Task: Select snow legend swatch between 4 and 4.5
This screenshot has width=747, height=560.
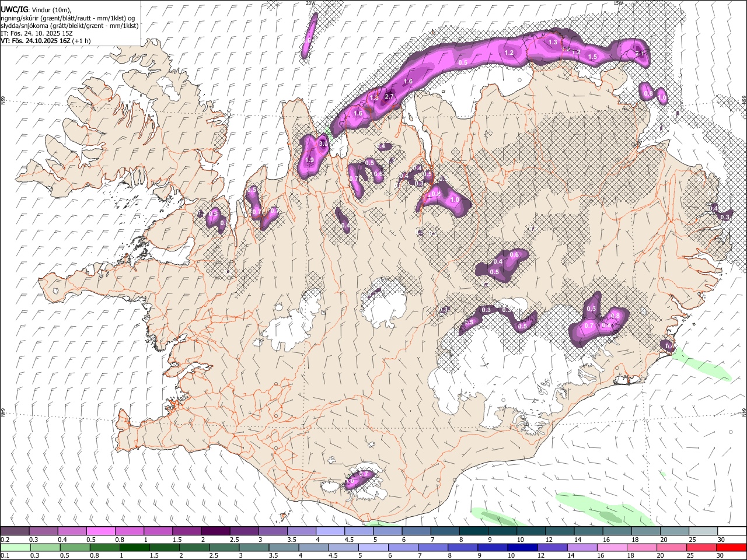Action: 330,531
